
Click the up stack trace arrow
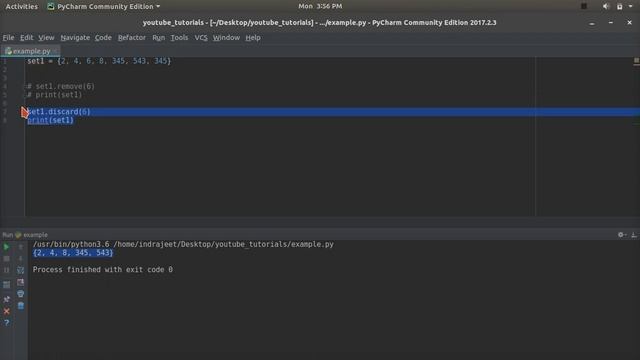[x=20, y=247]
